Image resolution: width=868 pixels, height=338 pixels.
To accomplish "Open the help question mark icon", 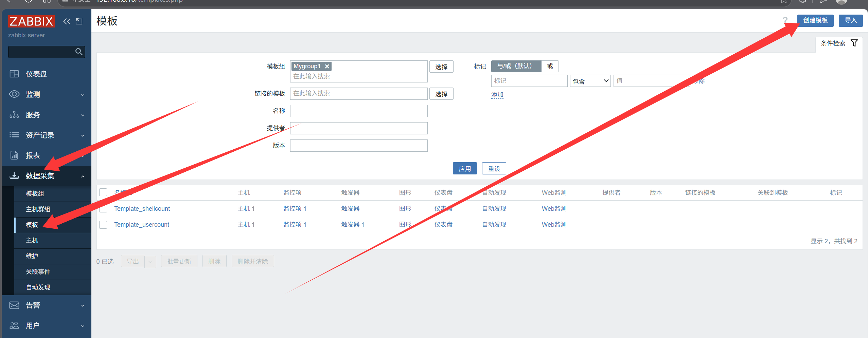I will point(785,20).
